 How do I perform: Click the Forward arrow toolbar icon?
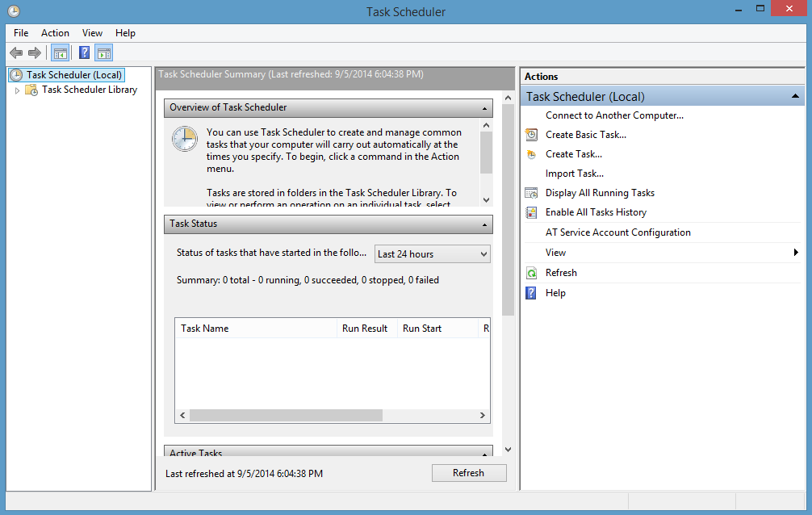coord(35,52)
